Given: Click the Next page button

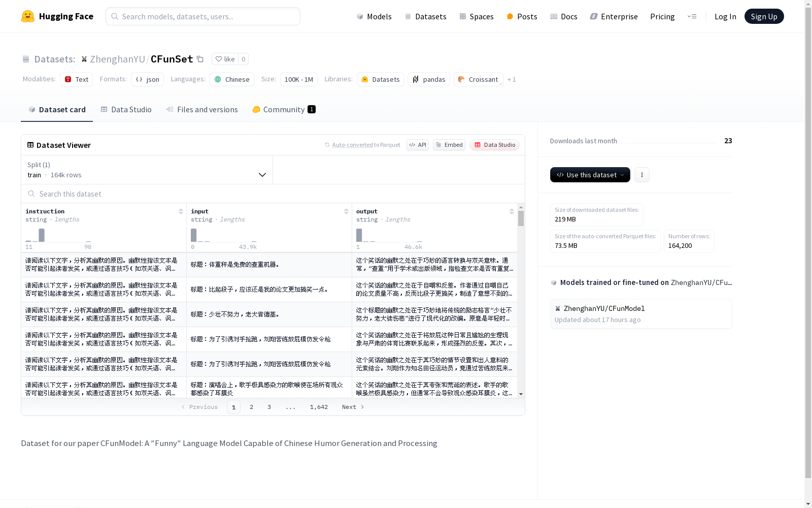Looking at the screenshot, I should coord(353,407).
